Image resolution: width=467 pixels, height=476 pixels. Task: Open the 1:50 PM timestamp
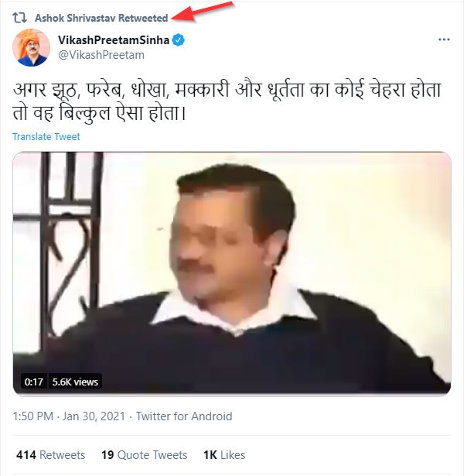34,416
